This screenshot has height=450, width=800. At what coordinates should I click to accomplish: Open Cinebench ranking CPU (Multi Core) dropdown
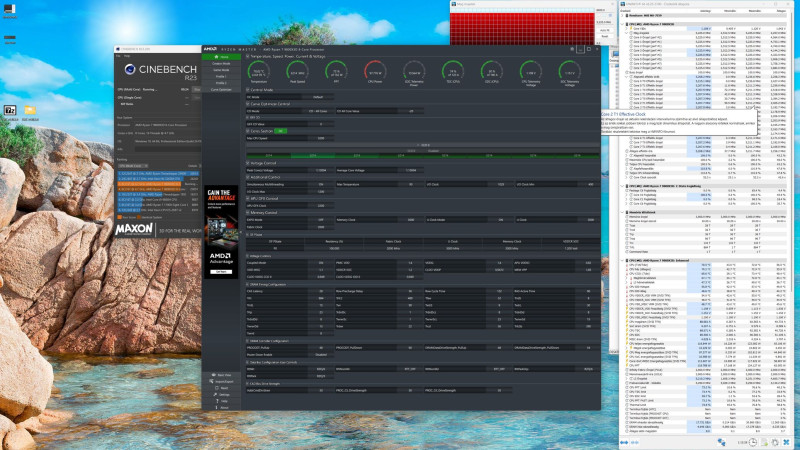(x=133, y=166)
